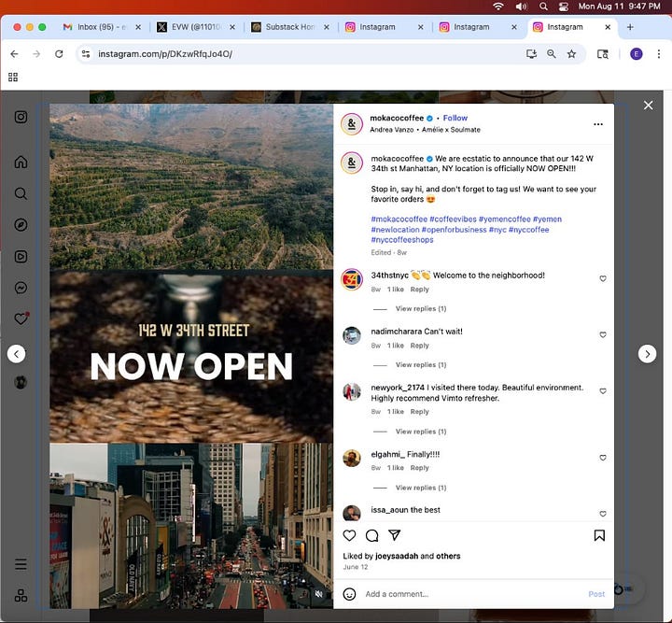The image size is (672, 623).
Task: Reply to the nadimcharara comment
Action: click(x=419, y=346)
